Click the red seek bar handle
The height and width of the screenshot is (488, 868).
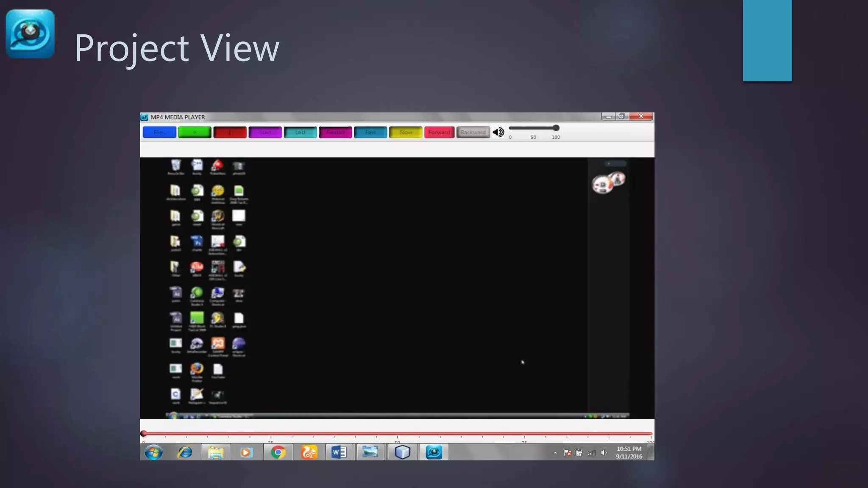(144, 433)
